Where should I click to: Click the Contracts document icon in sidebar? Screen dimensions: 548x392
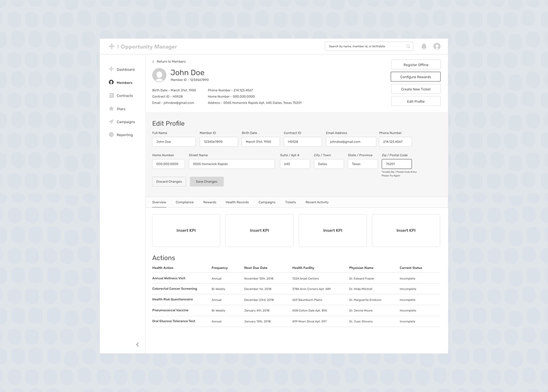[x=111, y=96]
